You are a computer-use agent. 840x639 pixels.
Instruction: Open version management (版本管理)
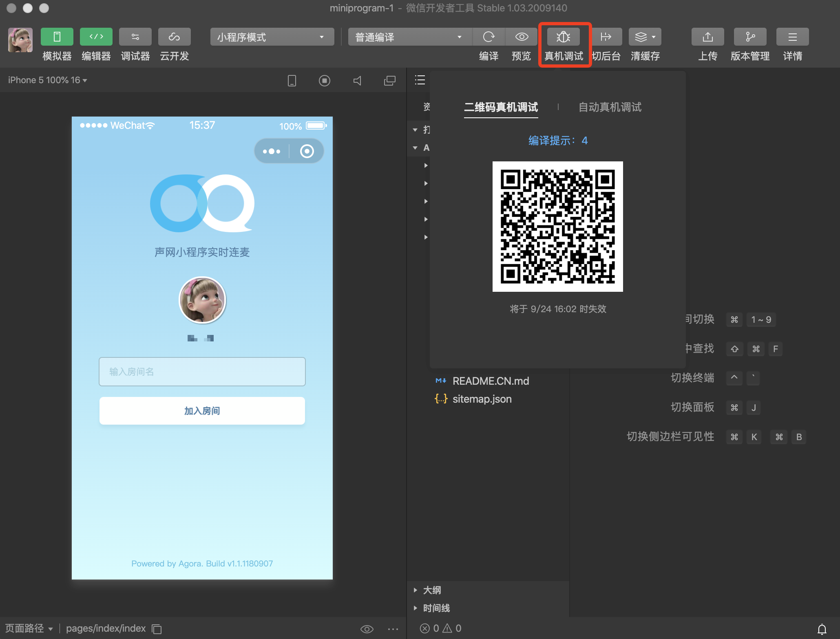coord(750,37)
